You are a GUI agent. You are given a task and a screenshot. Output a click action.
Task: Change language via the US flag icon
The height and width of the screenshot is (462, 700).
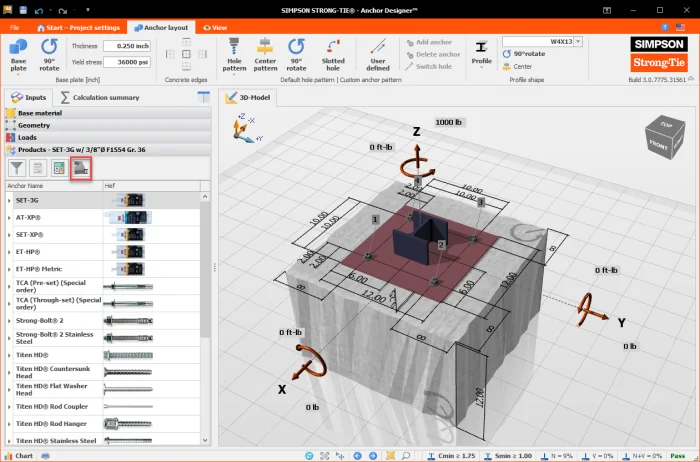pyautogui.click(x=680, y=27)
